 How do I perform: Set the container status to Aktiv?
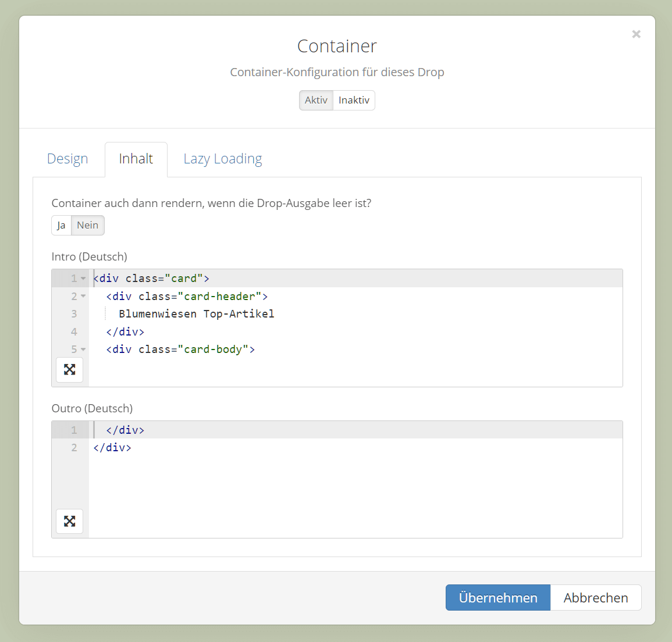316,100
